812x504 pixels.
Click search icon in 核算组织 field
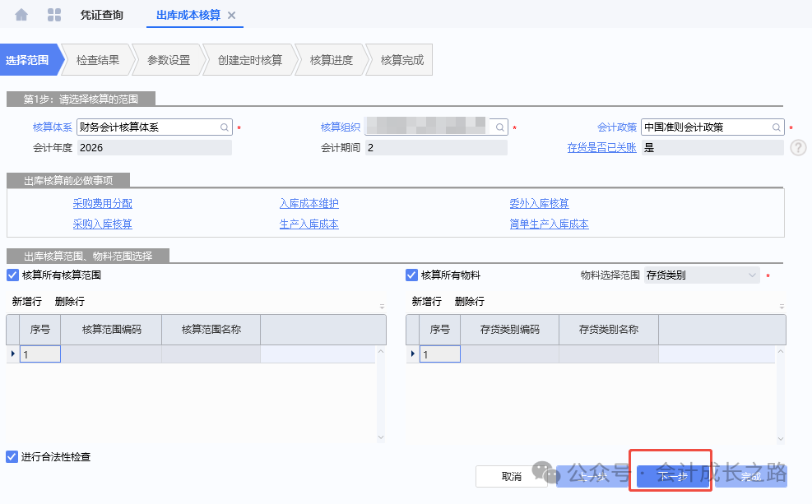499,127
